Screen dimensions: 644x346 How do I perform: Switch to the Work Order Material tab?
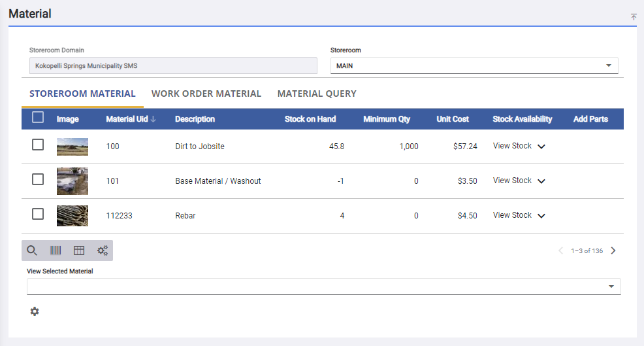pos(206,94)
